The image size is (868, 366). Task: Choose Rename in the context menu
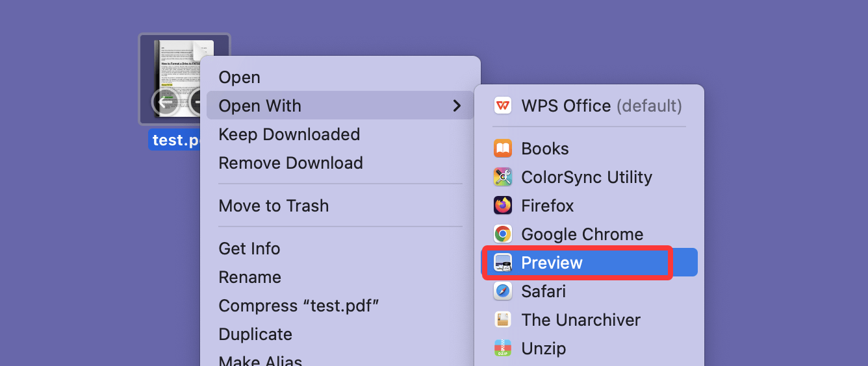(x=340, y=277)
